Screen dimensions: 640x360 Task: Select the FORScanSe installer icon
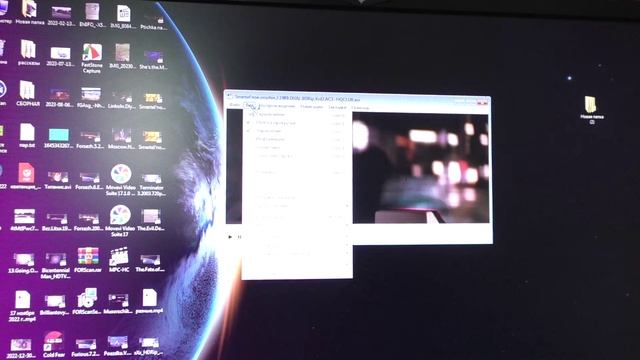[87, 302]
